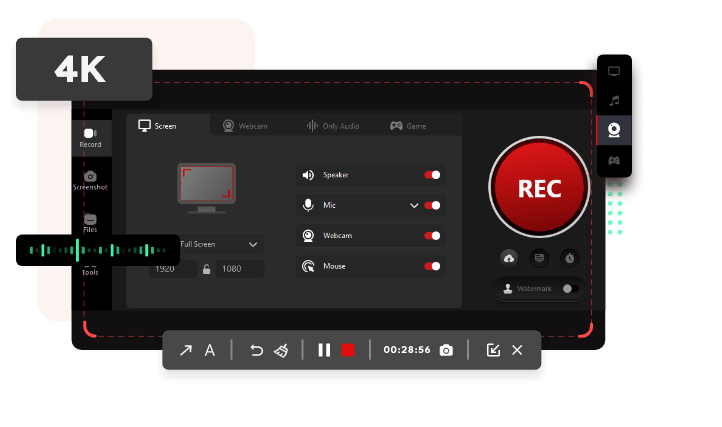This screenshot has width=722, height=427.
Task: Switch to the Only Audio tab
Action: point(333,126)
